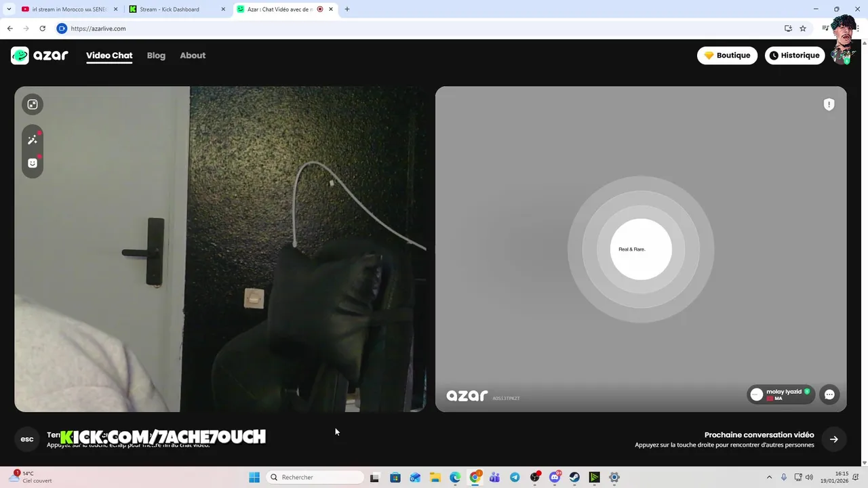Screen dimensions: 868x488
Task: Click the Prochaine conversation vidéo text
Action: click(x=759, y=435)
